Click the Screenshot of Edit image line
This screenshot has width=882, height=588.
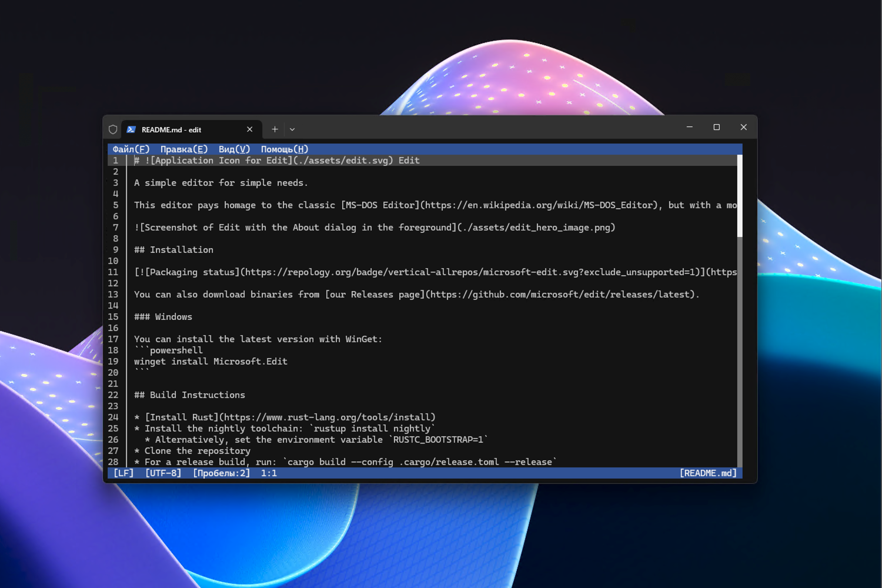pyautogui.click(x=375, y=228)
